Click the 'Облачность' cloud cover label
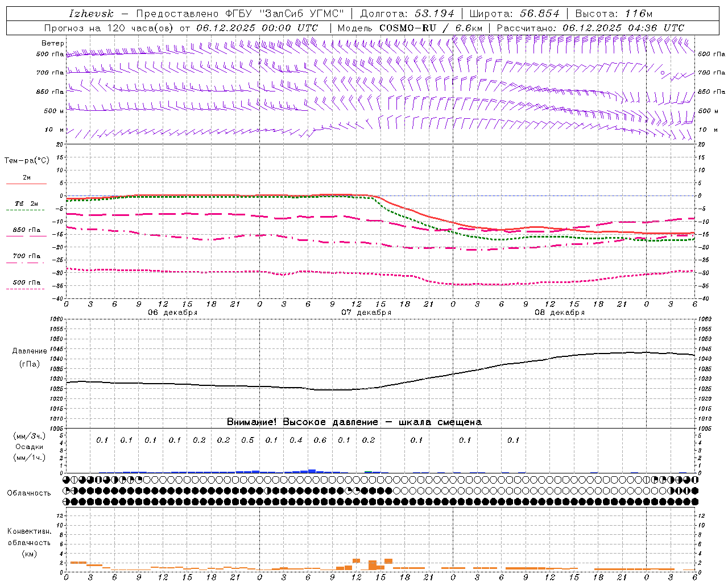 (29, 493)
